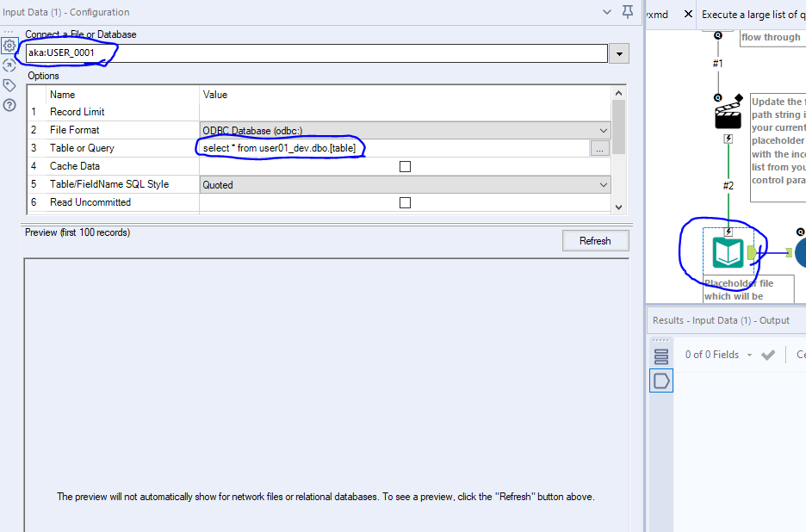Image resolution: width=806 pixels, height=532 pixels.
Task: Click the Refresh button in the Preview section
Action: tap(595, 240)
